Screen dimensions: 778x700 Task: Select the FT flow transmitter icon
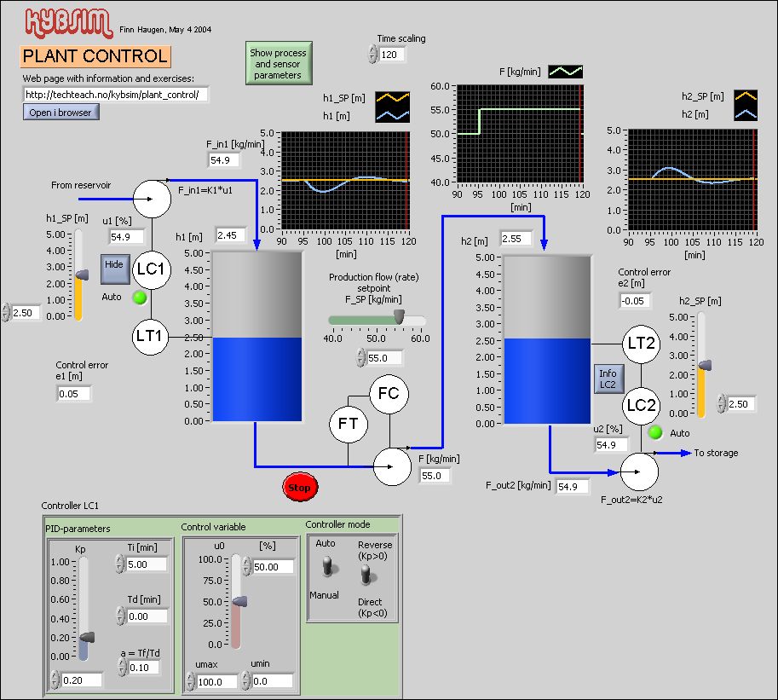coord(349,424)
